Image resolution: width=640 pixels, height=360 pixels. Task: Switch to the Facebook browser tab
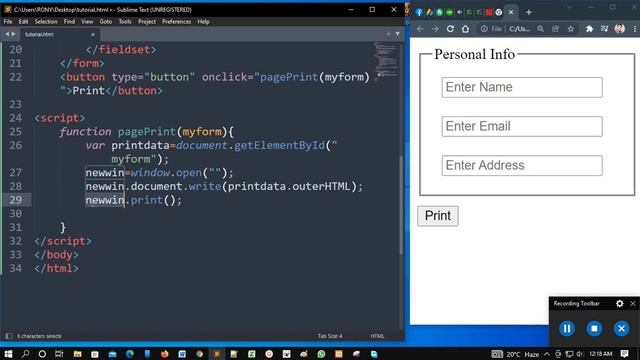tap(419, 12)
